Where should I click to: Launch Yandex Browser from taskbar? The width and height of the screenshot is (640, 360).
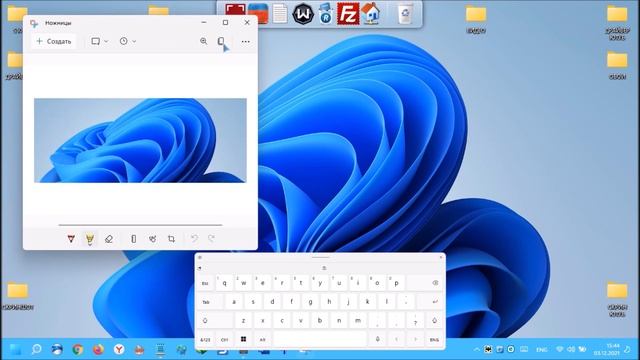click(119, 349)
